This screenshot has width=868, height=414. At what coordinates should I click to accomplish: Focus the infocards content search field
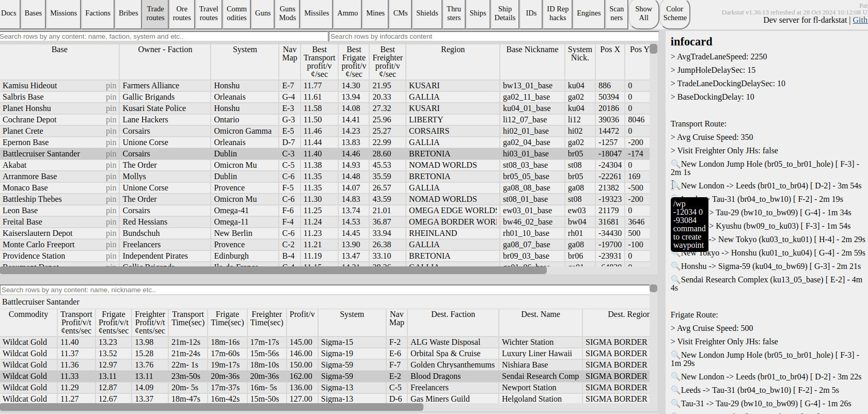[494, 37]
